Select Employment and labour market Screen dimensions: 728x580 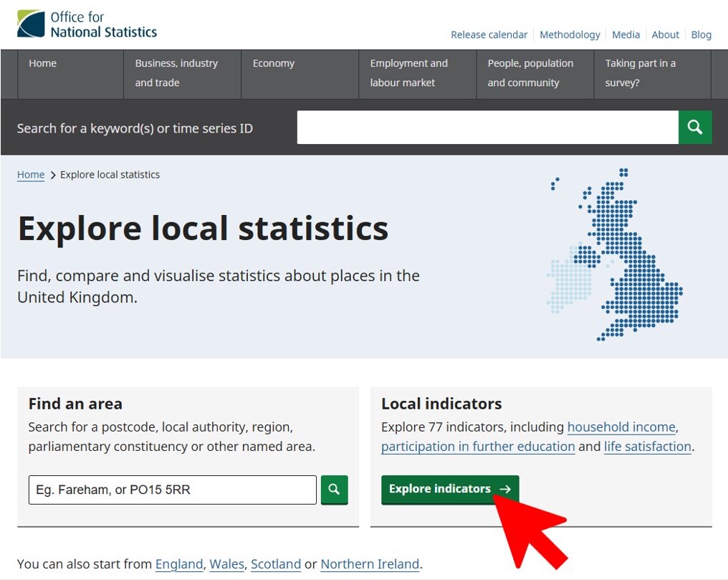pos(408,72)
